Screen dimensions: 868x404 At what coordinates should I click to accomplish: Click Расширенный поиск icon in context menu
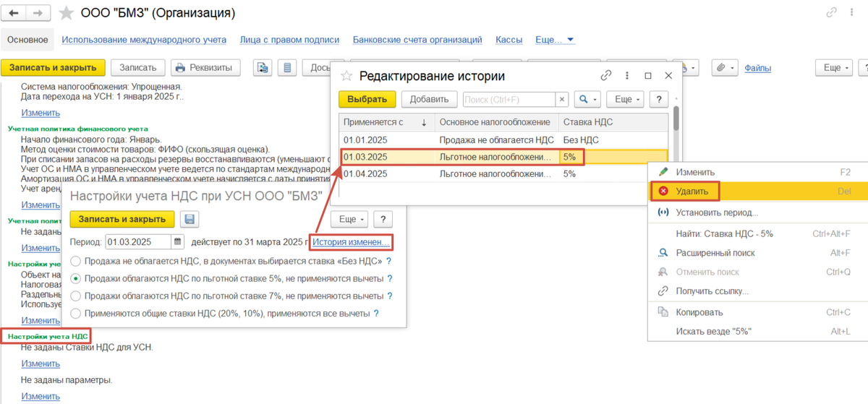coord(663,253)
